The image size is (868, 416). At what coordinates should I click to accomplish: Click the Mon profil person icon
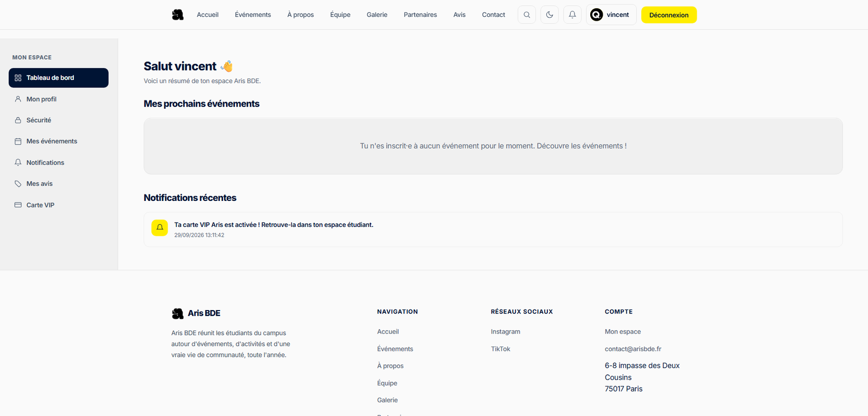click(x=18, y=99)
